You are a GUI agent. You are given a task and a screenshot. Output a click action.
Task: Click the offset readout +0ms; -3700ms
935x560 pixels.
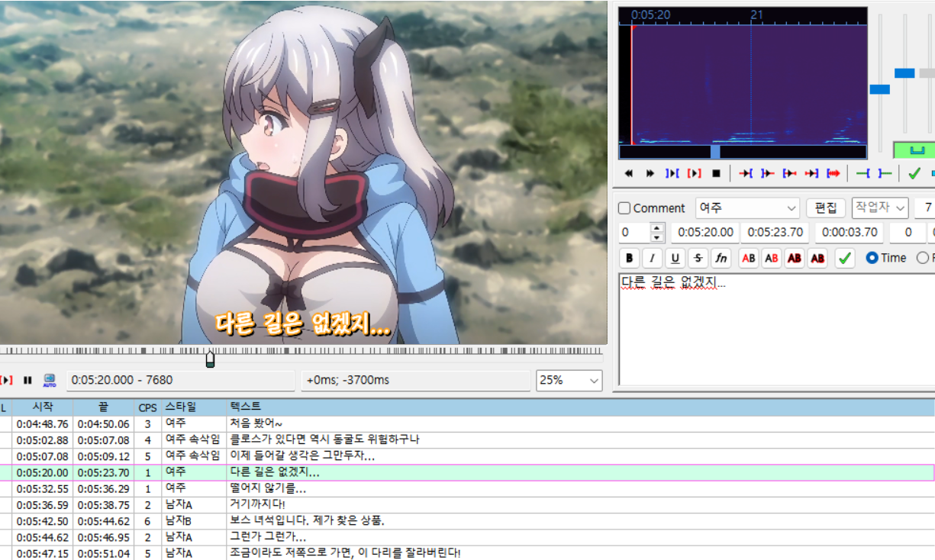(x=415, y=380)
